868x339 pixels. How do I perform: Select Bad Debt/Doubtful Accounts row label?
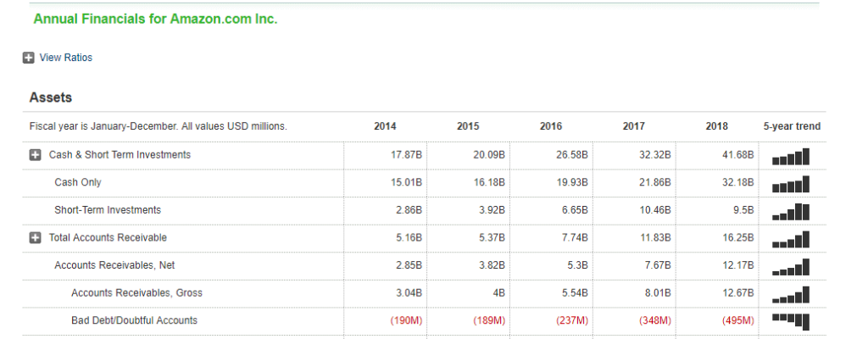134,320
